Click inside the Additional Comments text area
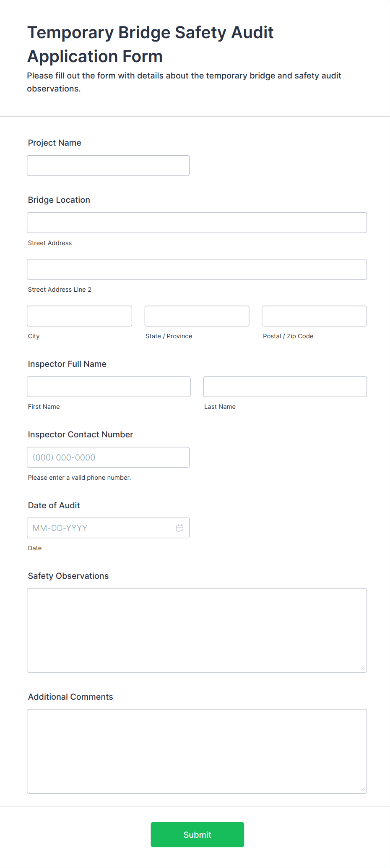 [197, 751]
